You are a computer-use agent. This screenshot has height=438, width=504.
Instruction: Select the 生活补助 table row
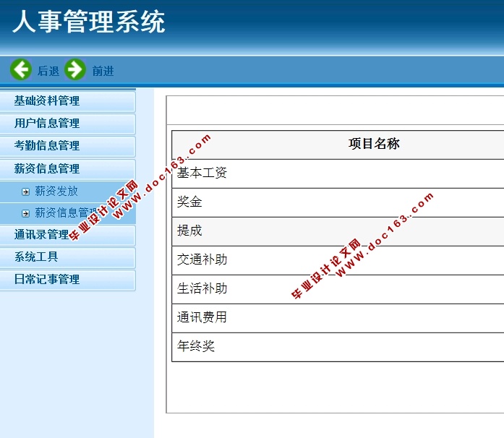338,289
